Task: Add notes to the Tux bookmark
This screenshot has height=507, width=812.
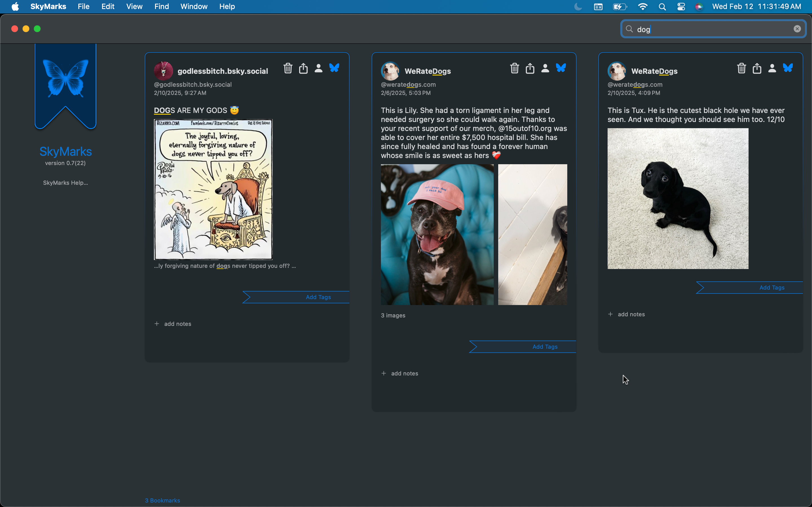Action: [626, 314]
